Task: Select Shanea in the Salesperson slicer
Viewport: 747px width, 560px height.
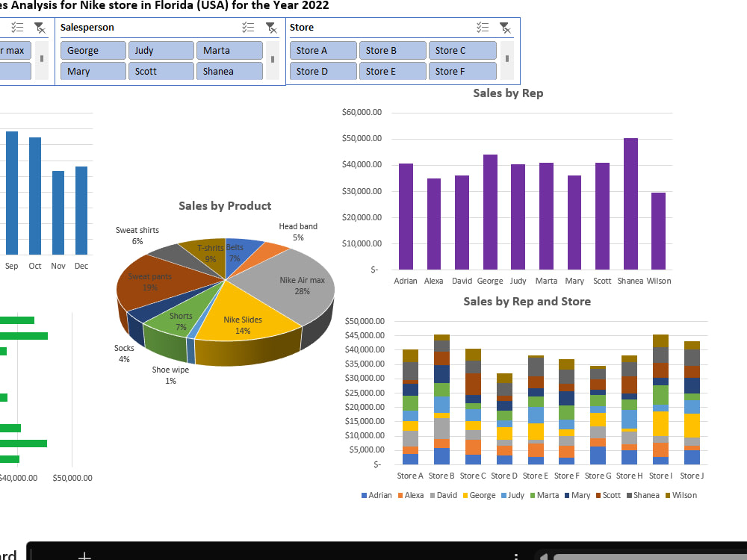Action: [229, 72]
